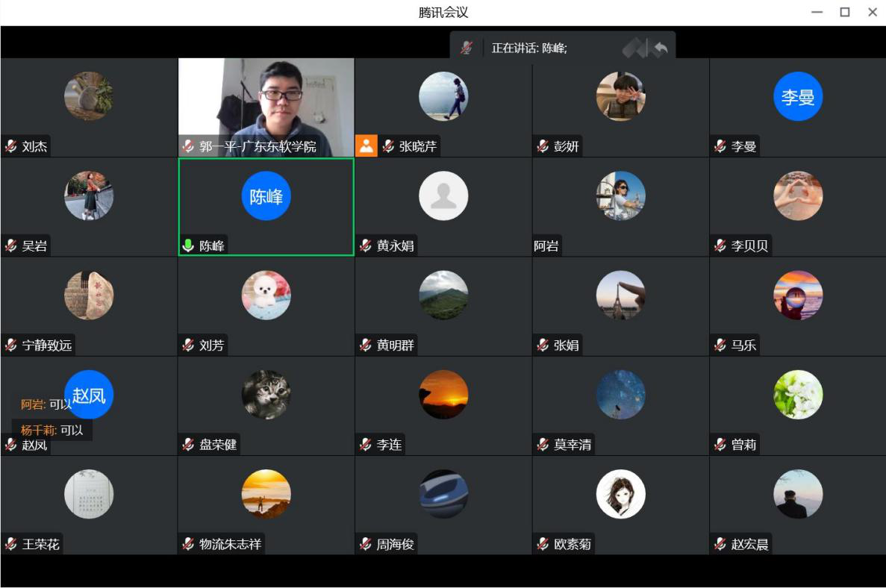Click the muted mic icon beside 物流朱志祥

click(188, 544)
